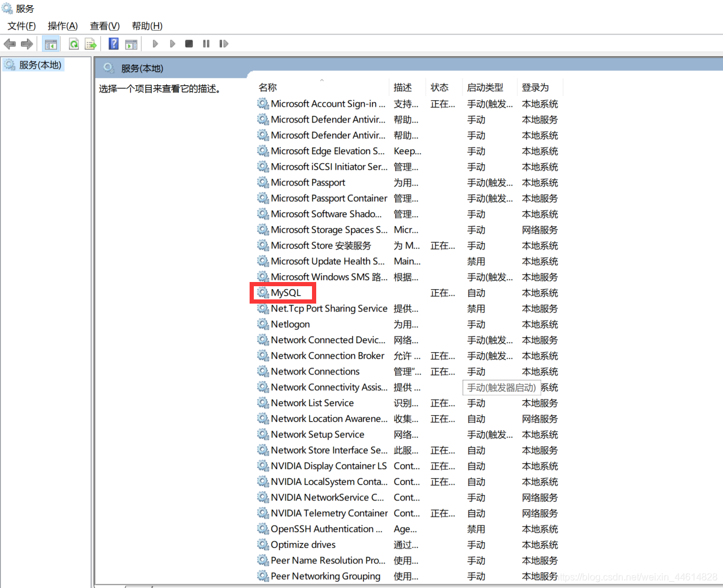Click the gear icon beside NVIDIA Display Container LS
This screenshot has height=588, width=723.
(x=263, y=466)
